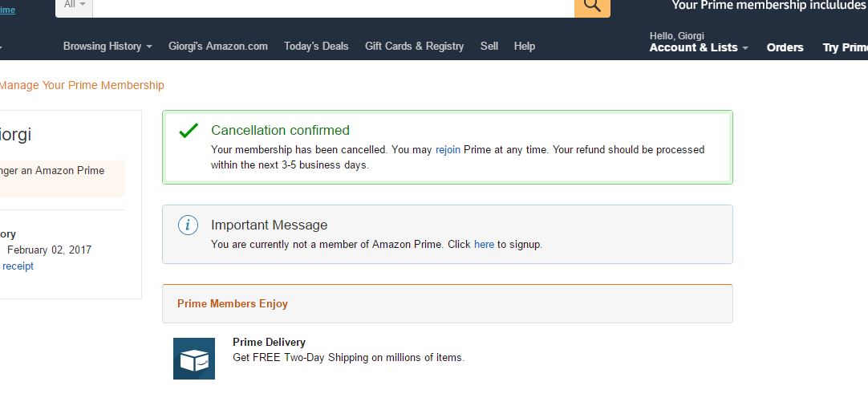Click the blue info icon by Important Message
The height and width of the screenshot is (402, 868).
[x=189, y=225]
